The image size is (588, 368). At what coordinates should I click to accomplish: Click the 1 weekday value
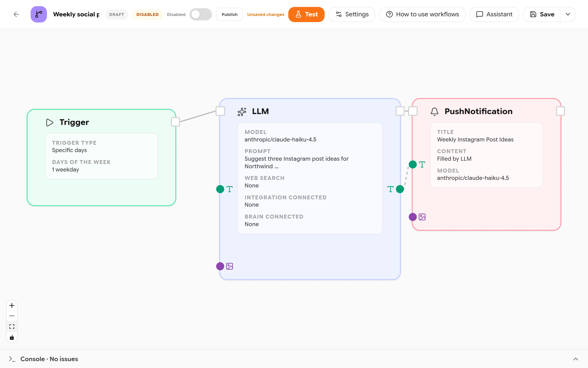click(65, 169)
